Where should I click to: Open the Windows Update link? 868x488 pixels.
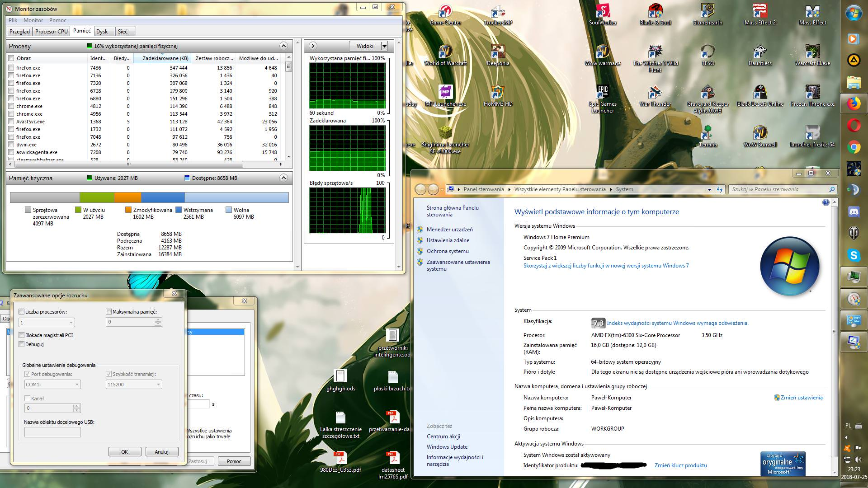coord(447,447)
